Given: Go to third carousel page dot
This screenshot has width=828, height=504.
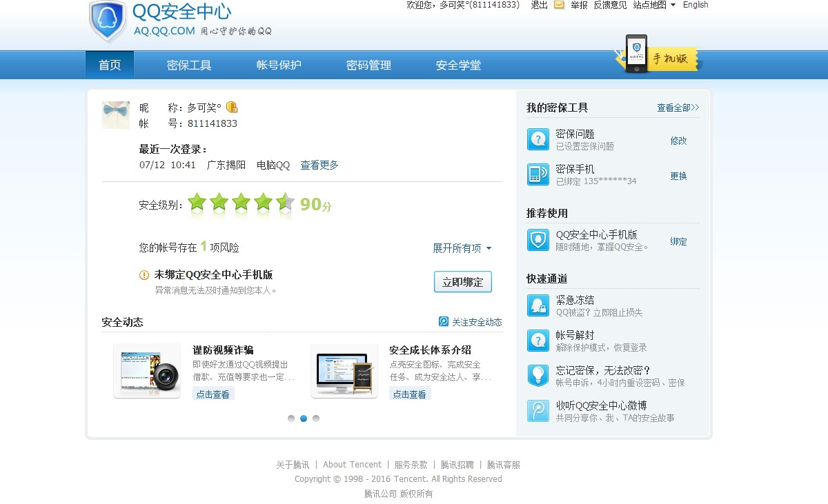Looking at the screenshot, I should pyautogui.click(x=316, y=419).
